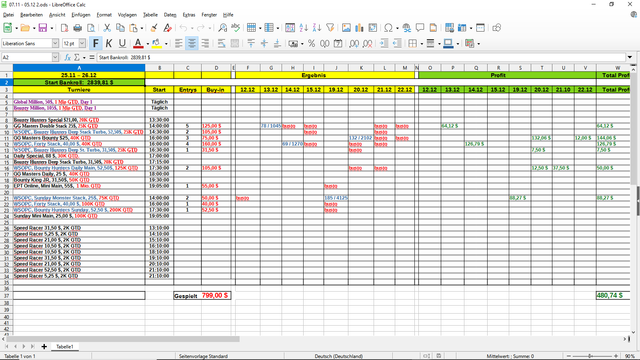The image size is (640, 360).
Task: Insert a pivot table icon
Action: tap(373, 28)
